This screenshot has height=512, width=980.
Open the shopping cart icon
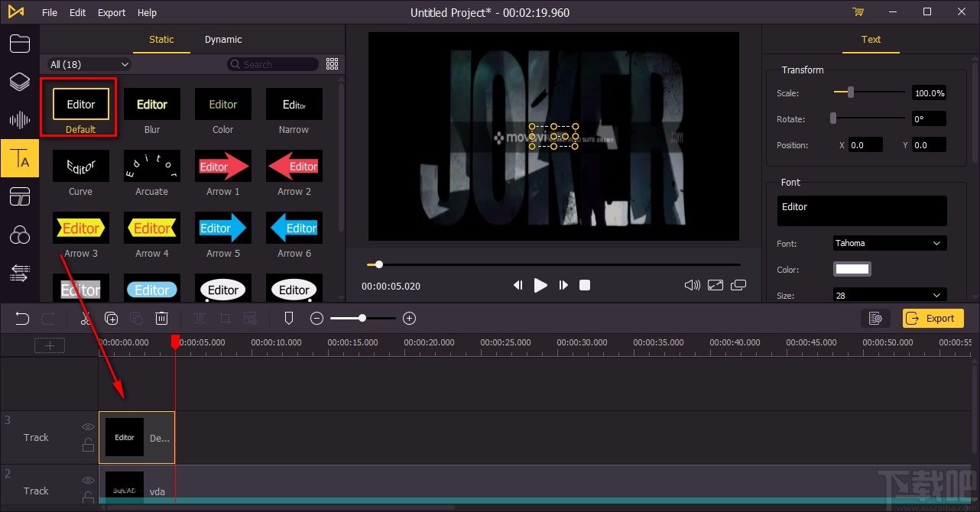tap(858, 12)
